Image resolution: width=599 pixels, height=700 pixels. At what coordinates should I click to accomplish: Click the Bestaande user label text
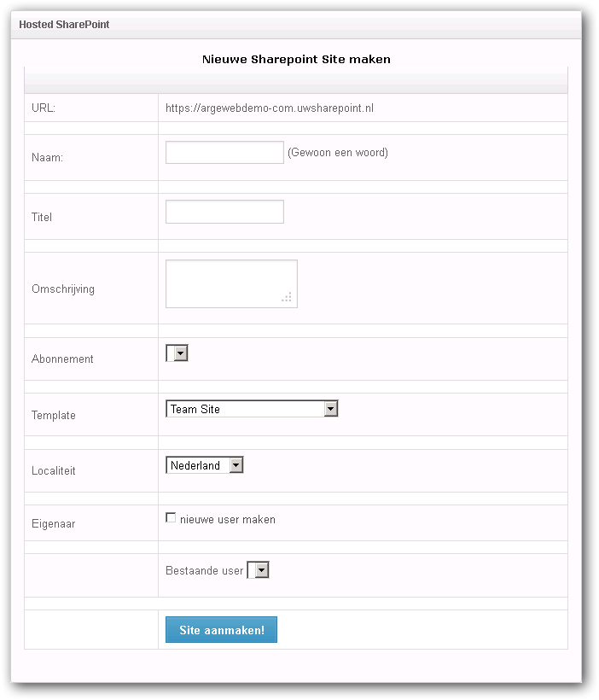205,570
